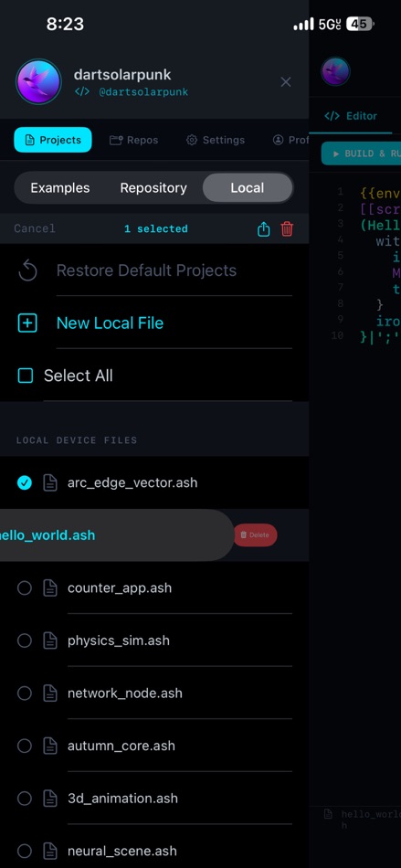This screenshot has width=401, height=868.
Task: Tap the file icon next to 3d_animation.ash
Action: pyautogui.click(x=50, y=799)
